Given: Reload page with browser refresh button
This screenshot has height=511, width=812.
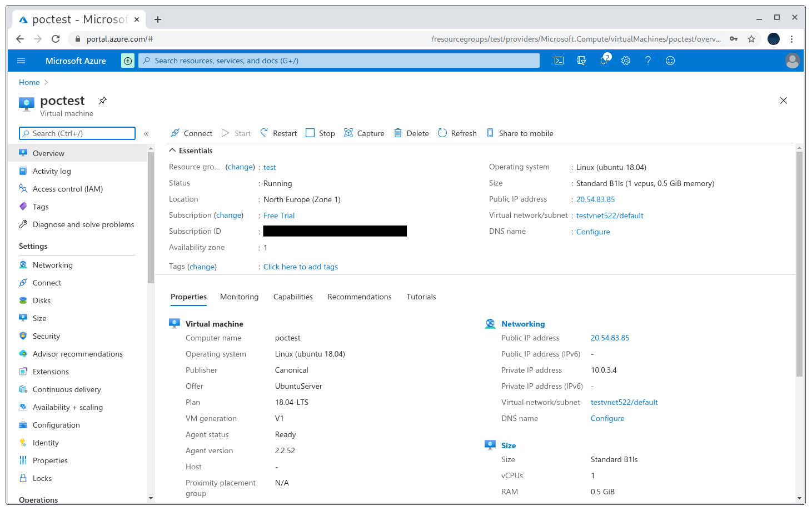Looking at the screenshot, I should 56,39.
